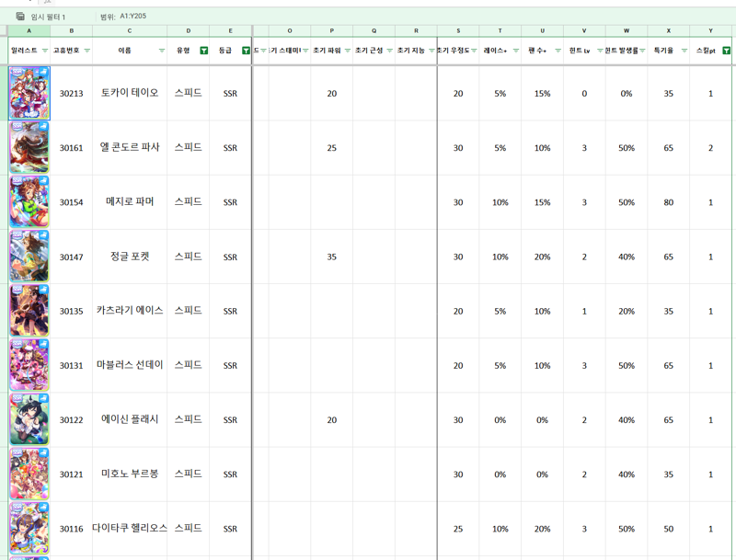Viewport: 736px width, 560px height.
Task: Open 레이스+ filter dropdown
Action: click(516, 51)
